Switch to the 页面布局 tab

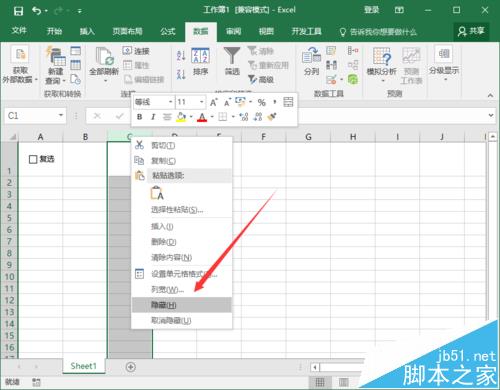pos(127,31)
